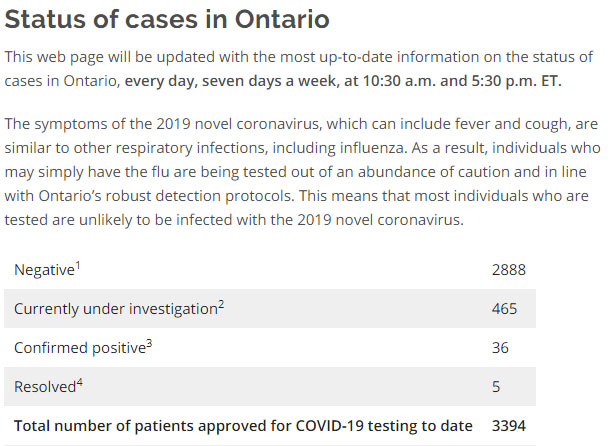Screen dimensions: 610x446
Task: Select the resolved count of 5
Action: (x=496, y=386)
